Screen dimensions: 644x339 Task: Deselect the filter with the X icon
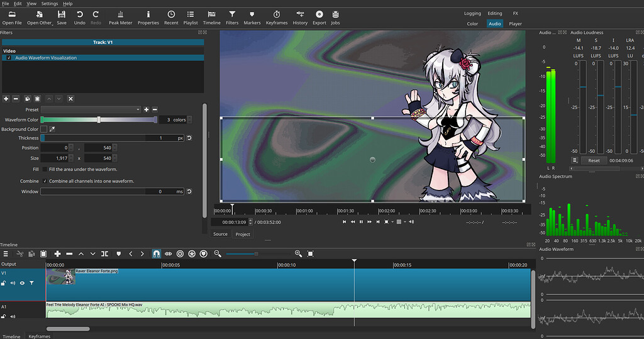click(x=70, y=99)
